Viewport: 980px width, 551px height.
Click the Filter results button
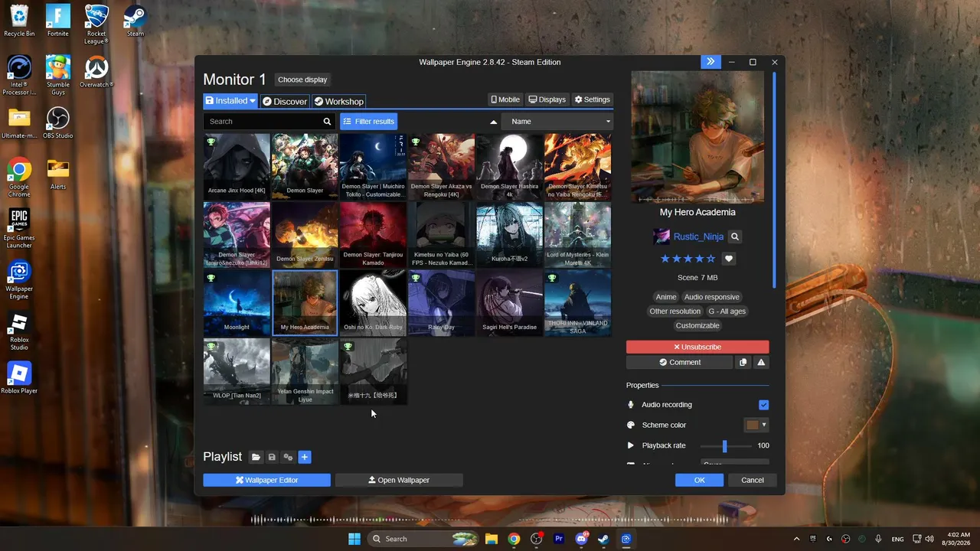point(369,121)
